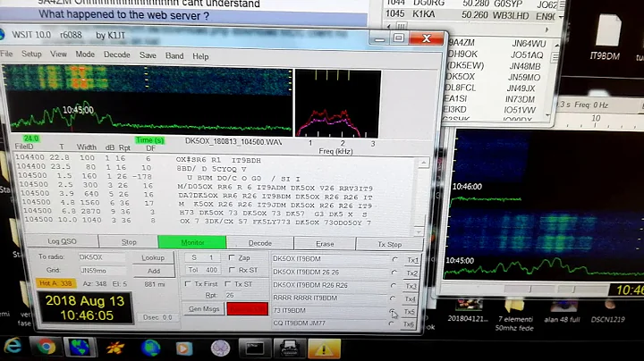Click the Tx6 button
Viewport: 644px width, 361px height.
coord(408,324)
